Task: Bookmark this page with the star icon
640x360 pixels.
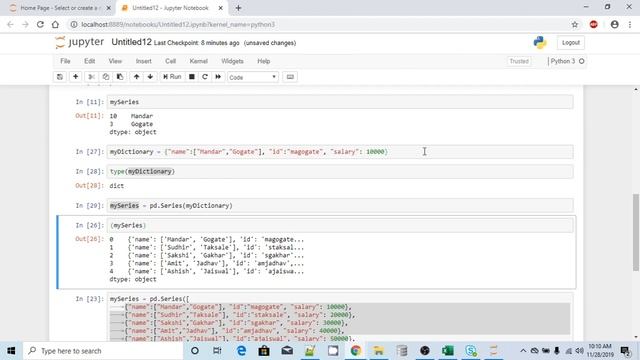Action: (575, 24)
